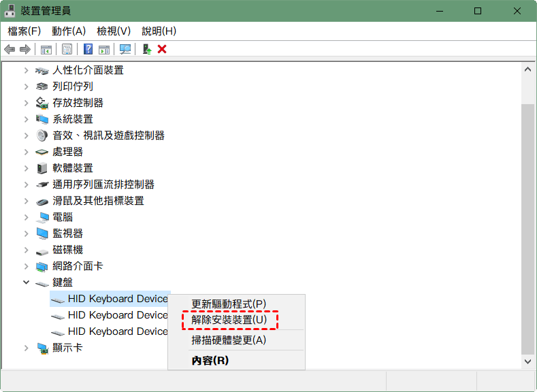
Task: Select the 網路介面卡 network icon
Action: pos(42,267)
